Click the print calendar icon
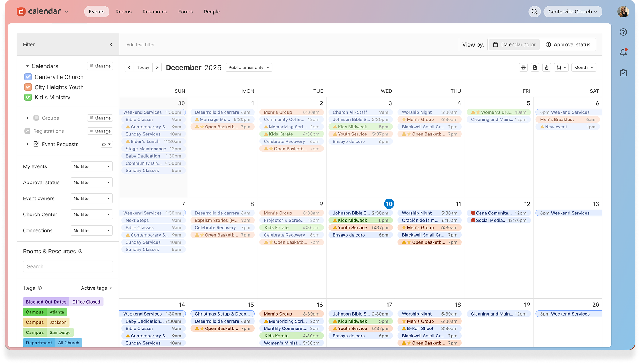Screen dimensions: 640x364 click(523, 67)
